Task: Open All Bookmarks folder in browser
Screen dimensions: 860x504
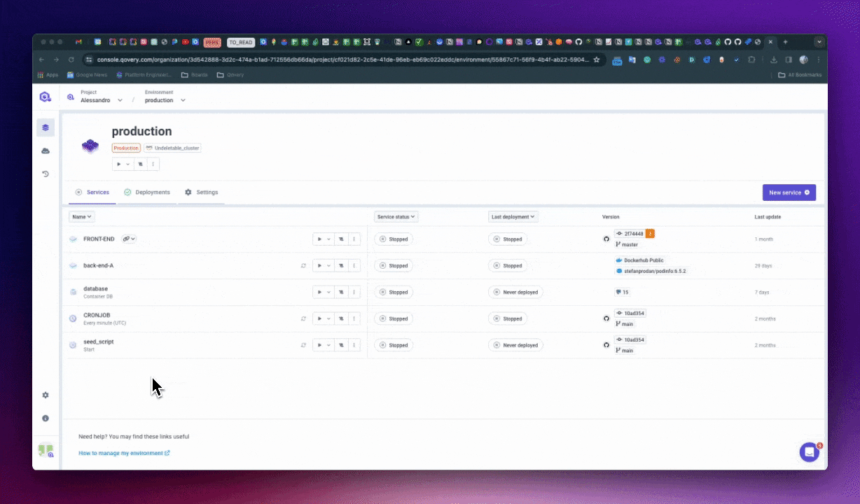Action: (x=800, y=75)
